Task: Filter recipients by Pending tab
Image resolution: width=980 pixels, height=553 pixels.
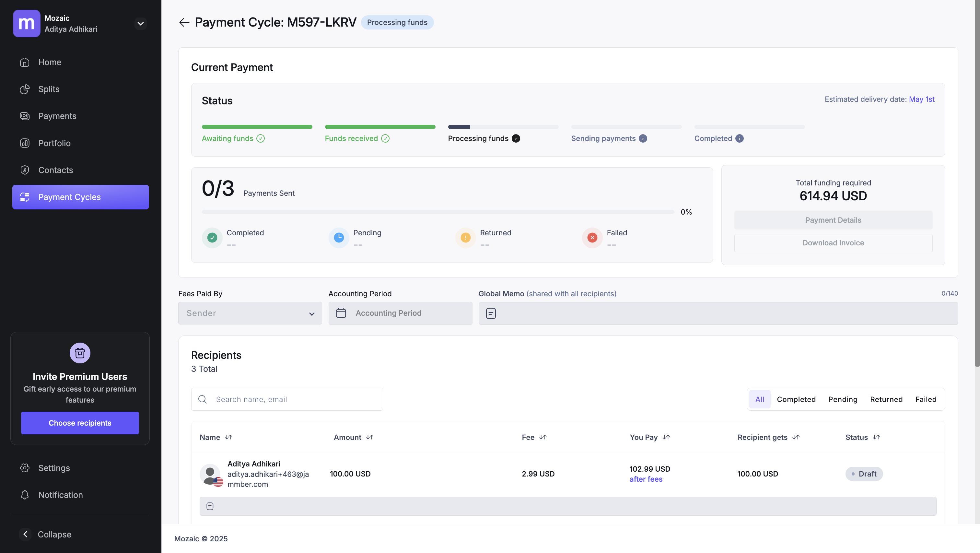Action: [x=843, y=399]
